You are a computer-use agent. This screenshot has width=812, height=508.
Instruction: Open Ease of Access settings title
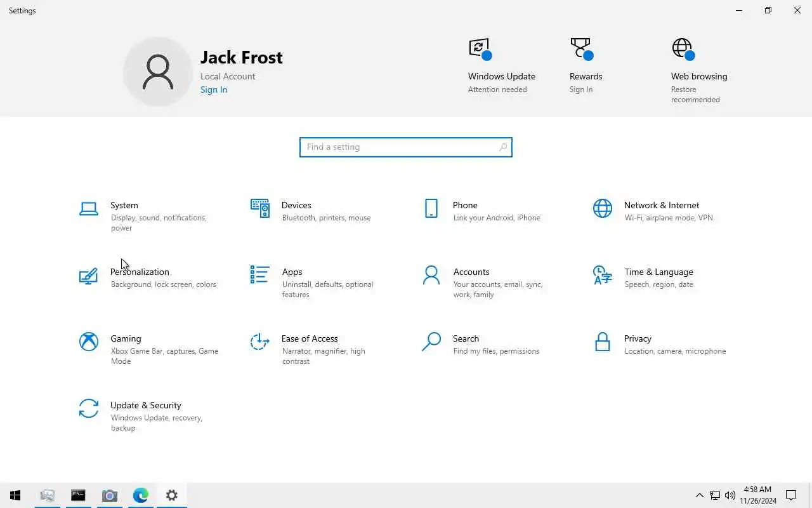[x=310, y=338]
